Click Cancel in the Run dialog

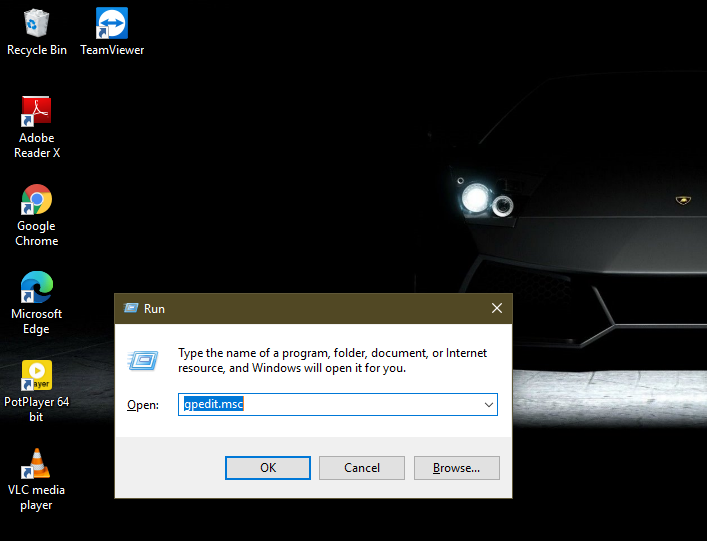362,468
